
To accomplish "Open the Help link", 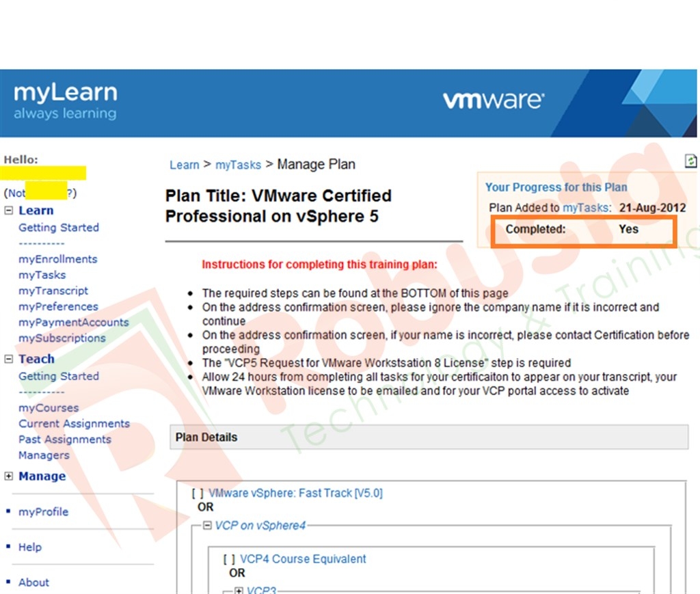I will coord(30,547).
